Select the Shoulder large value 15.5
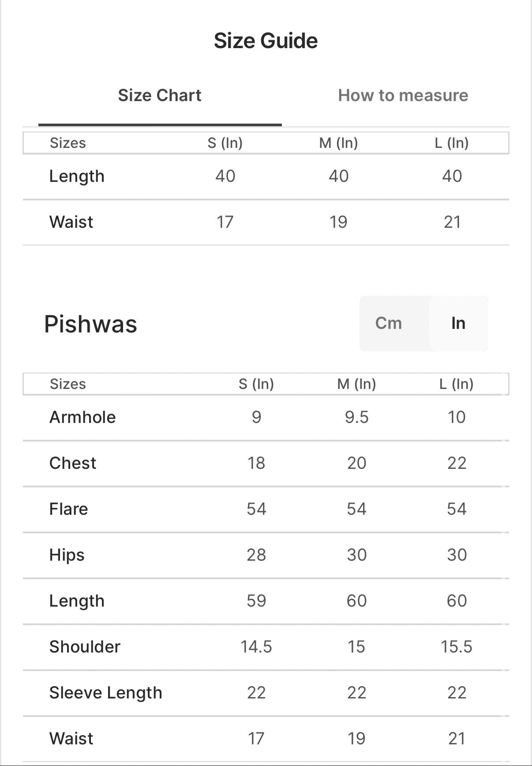 click(457, 647)
